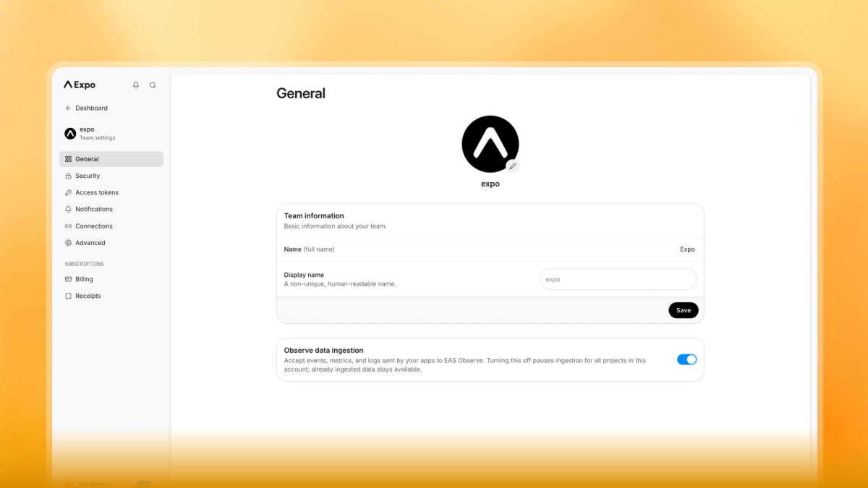868x488 pixels.
Task: Click the General grid icon
Action: (68, 159)
